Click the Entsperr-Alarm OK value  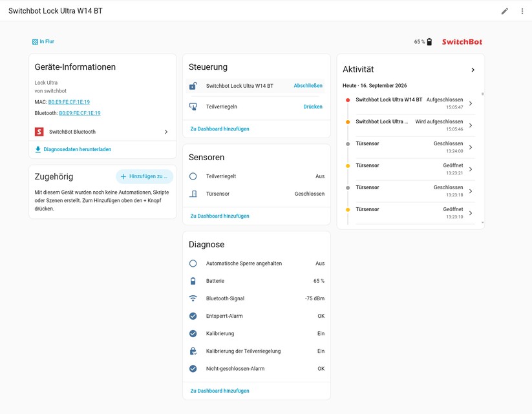(x=321, y=316)
